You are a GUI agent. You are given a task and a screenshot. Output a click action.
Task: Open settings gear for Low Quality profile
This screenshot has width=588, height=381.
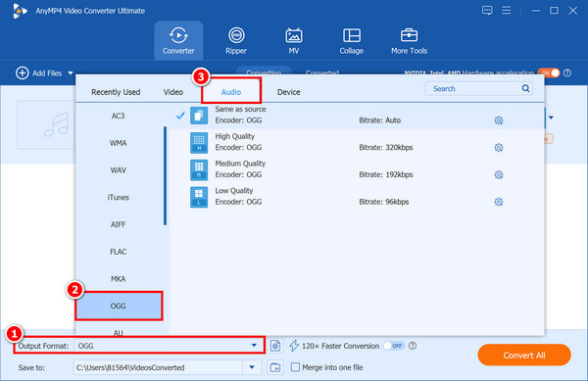[499, 202]
